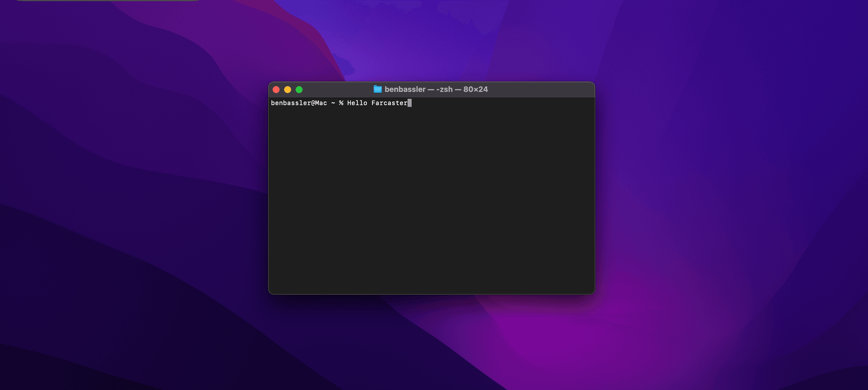Viewport: 868px width, 390px height.
Task: Click benbassler@Mac in the shell prompt
Action: click(x=299, y=103)
